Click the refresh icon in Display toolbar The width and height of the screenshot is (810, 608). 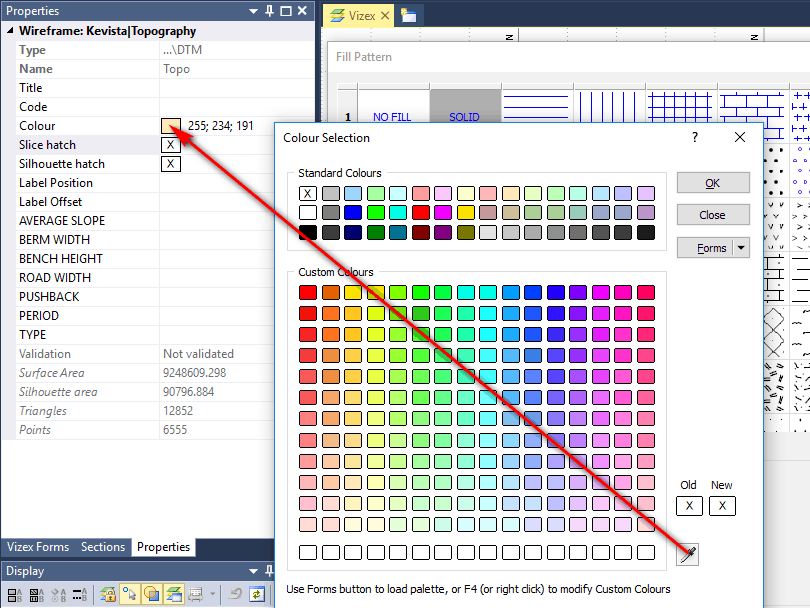(257, 595)
